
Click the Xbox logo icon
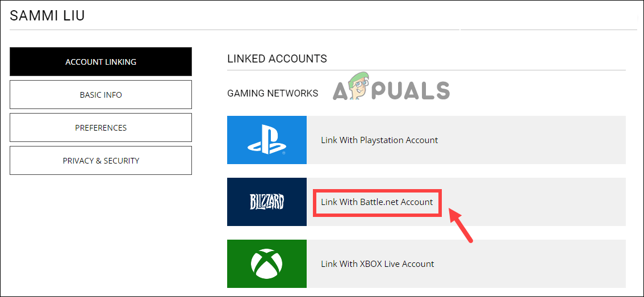click(266, 263)
